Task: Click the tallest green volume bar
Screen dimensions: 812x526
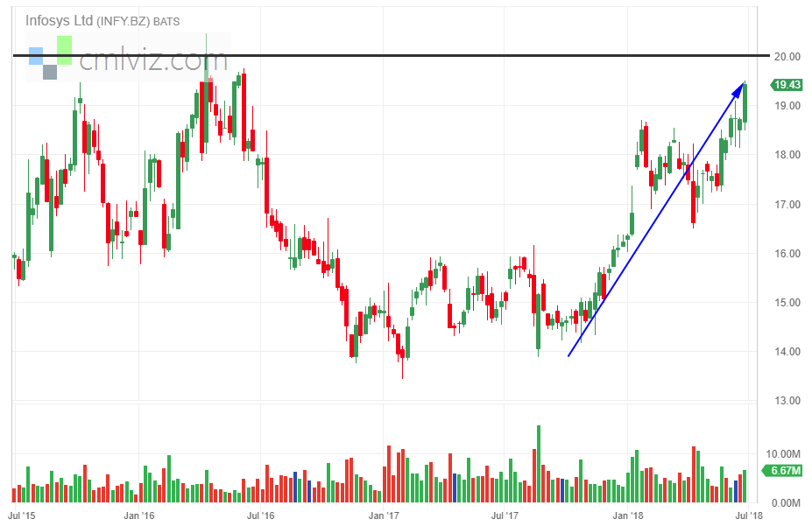Action: click(x=539, y=464)
